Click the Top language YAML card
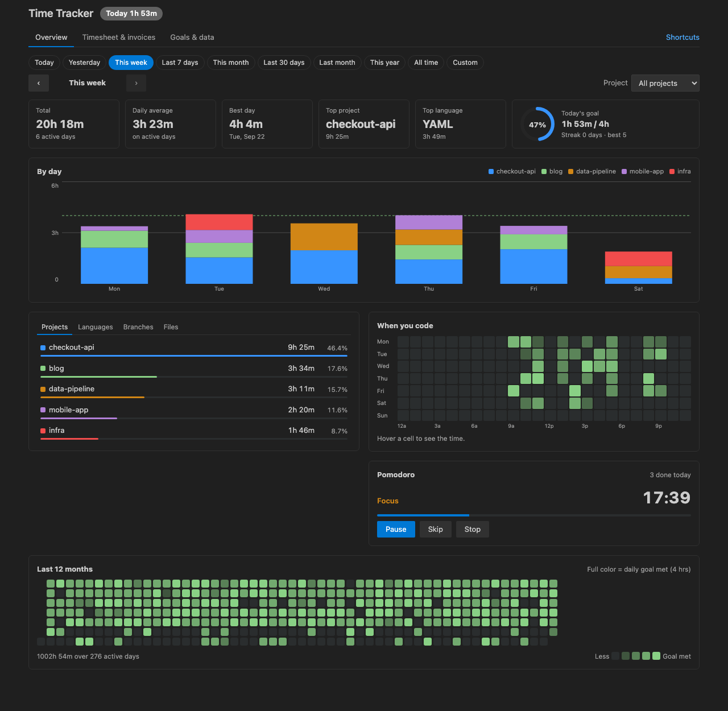 461,124
